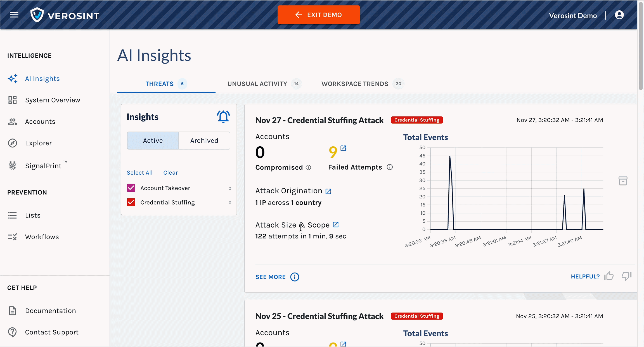This screenshot has height=347, width=644.
Task: Click the Accounts navigation icon
Action: (12, 121)
